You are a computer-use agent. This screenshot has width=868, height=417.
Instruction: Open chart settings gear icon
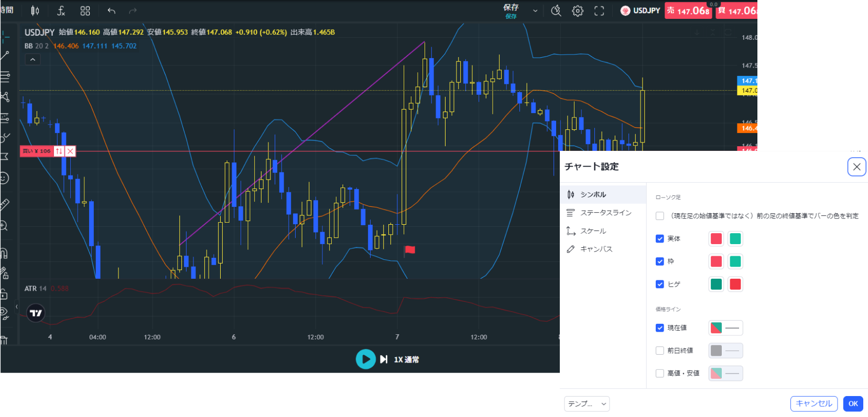tap(577, 10)
